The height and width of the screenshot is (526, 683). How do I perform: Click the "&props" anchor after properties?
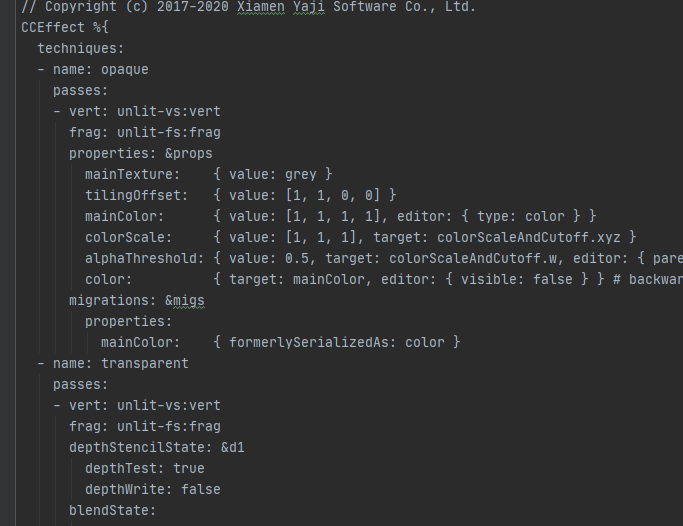188,153
